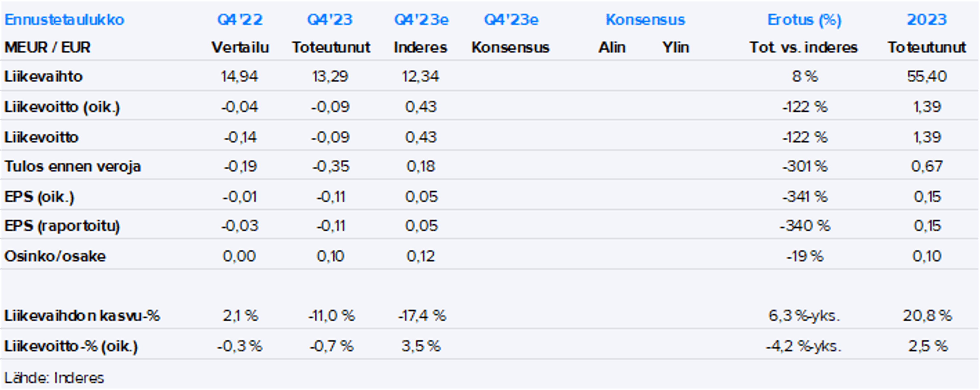Click the Ylin sub-header
Image resolution: width=980 pixels, height=390 pixels.
[676, 48]
